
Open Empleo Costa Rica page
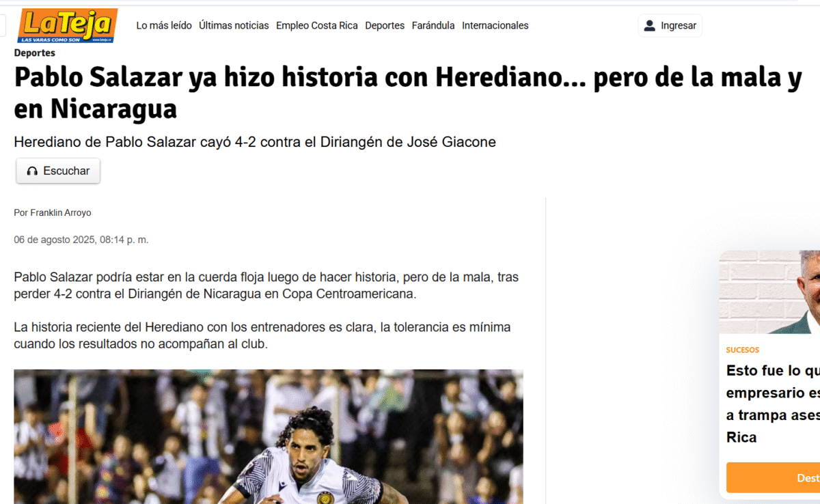point(317,25)
